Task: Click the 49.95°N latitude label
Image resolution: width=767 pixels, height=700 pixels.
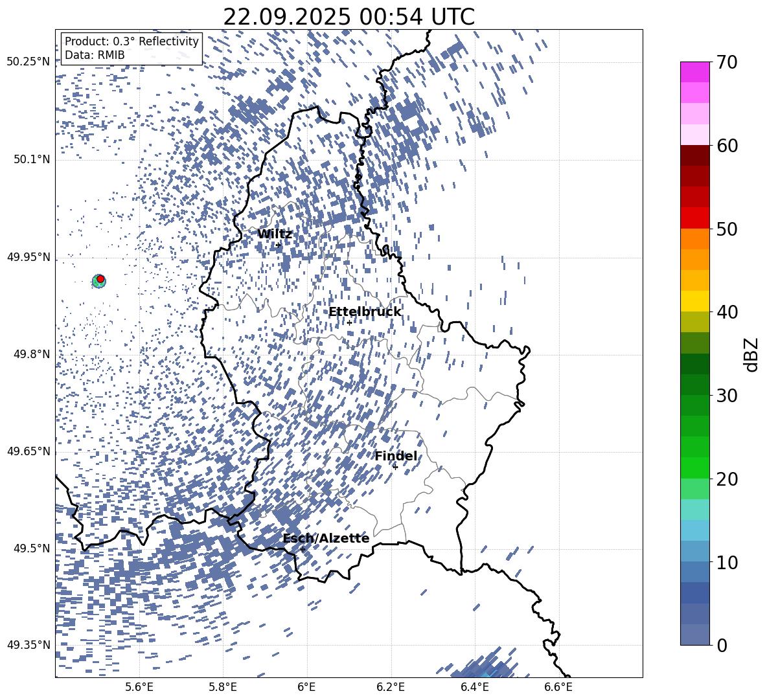Action: (29, 256)
